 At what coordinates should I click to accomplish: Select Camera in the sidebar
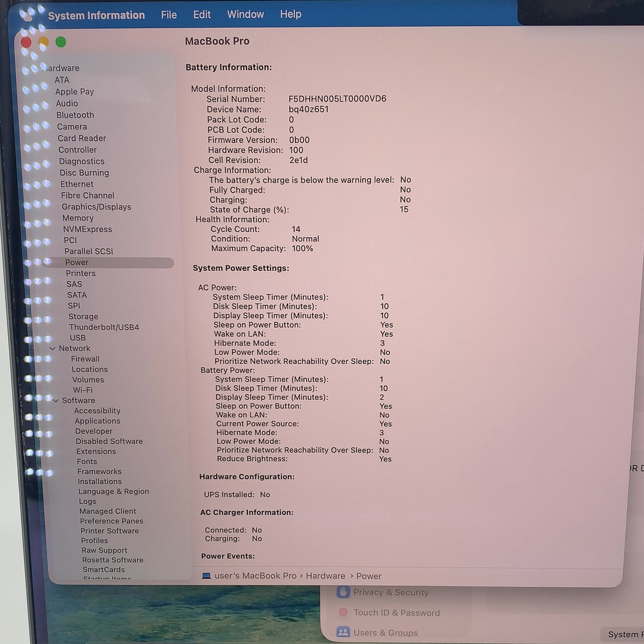tap(72, 127)
